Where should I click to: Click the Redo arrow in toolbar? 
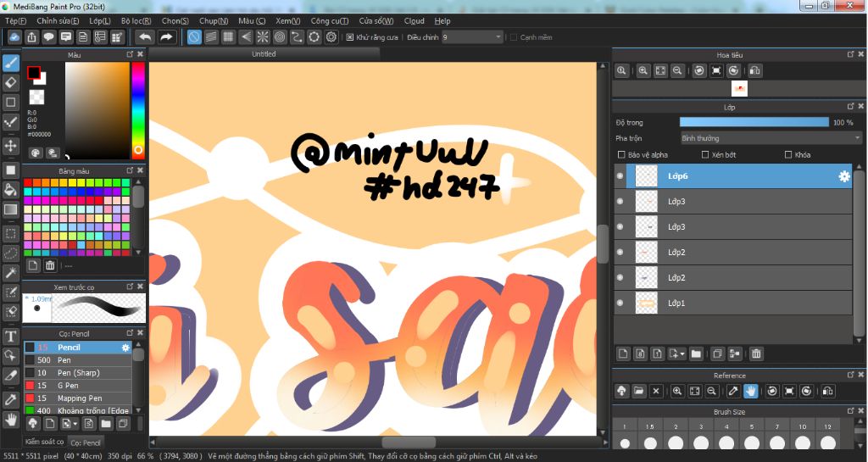(x=166, y=37)
